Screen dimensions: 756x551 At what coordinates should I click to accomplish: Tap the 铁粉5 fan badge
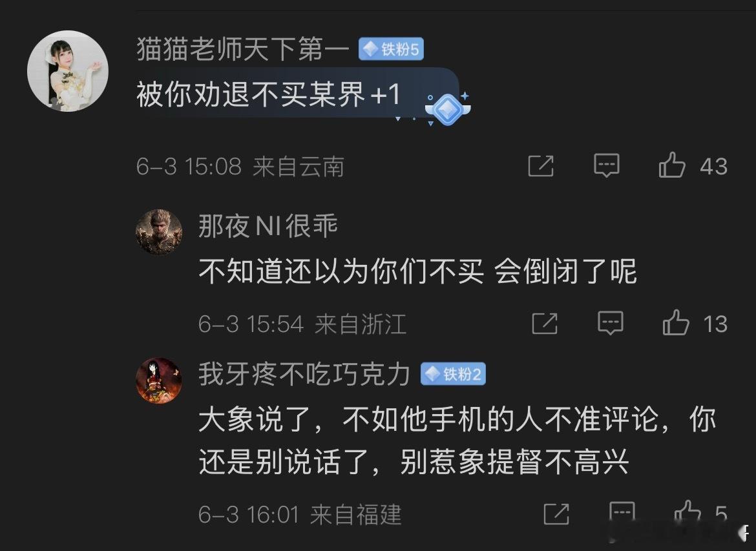391,49
